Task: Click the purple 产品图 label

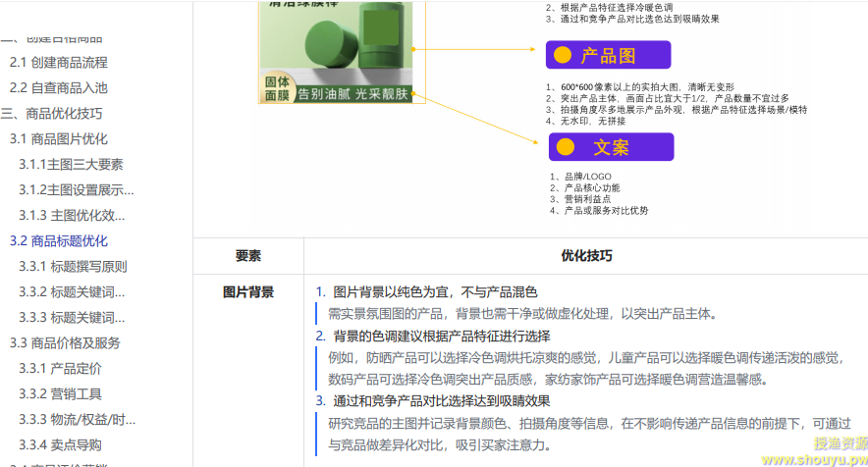Action: (x=608, y=55)
